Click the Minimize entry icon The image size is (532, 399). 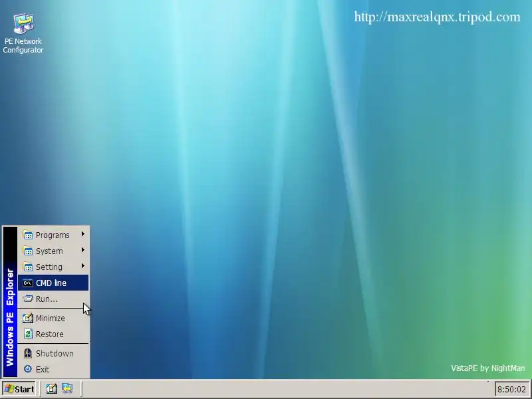[x=27, y=318]
